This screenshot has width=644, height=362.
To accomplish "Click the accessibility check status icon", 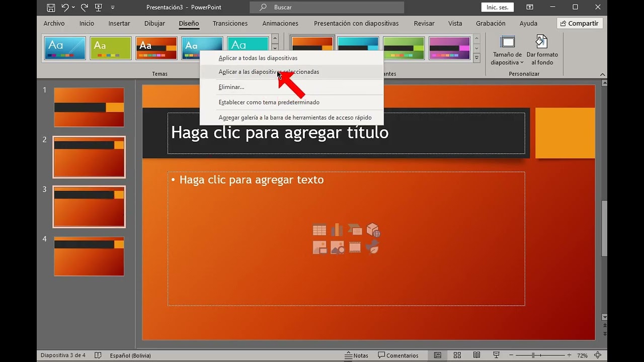I will tap(98, 355).
